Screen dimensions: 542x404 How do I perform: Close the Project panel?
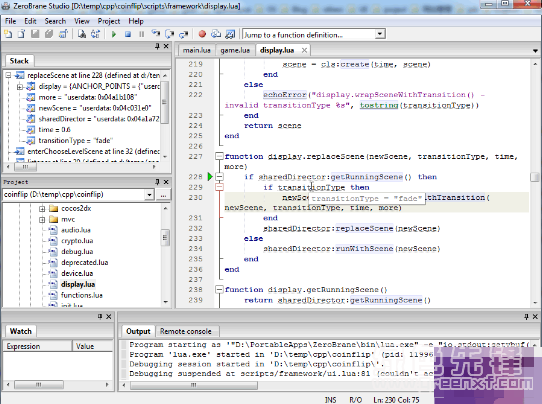[166, 182]
